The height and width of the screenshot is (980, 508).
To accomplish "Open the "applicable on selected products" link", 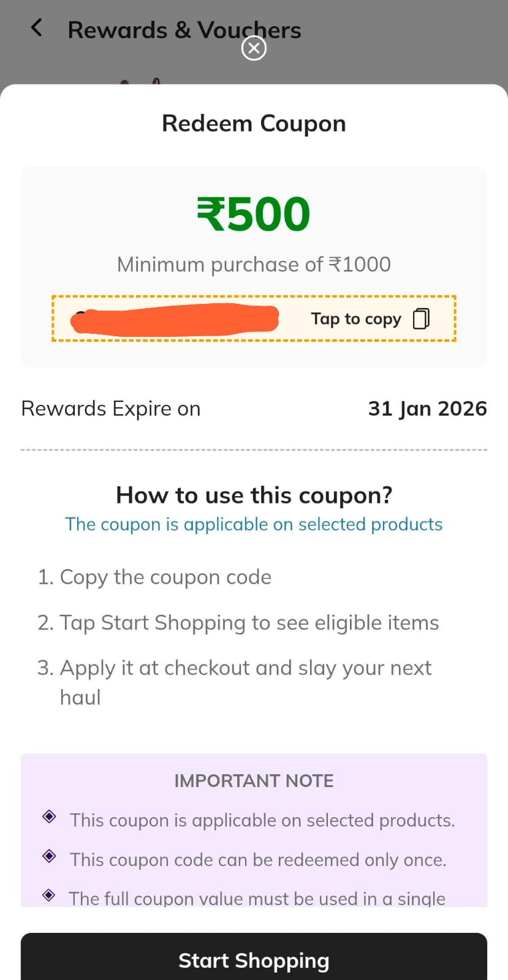I will [x=254, y=524].
